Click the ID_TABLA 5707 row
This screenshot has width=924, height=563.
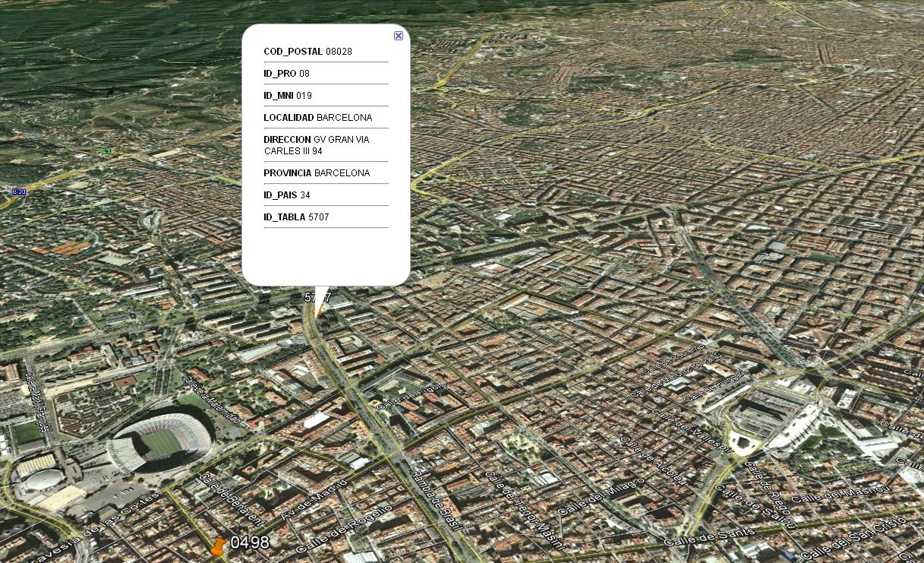[296, 217]
